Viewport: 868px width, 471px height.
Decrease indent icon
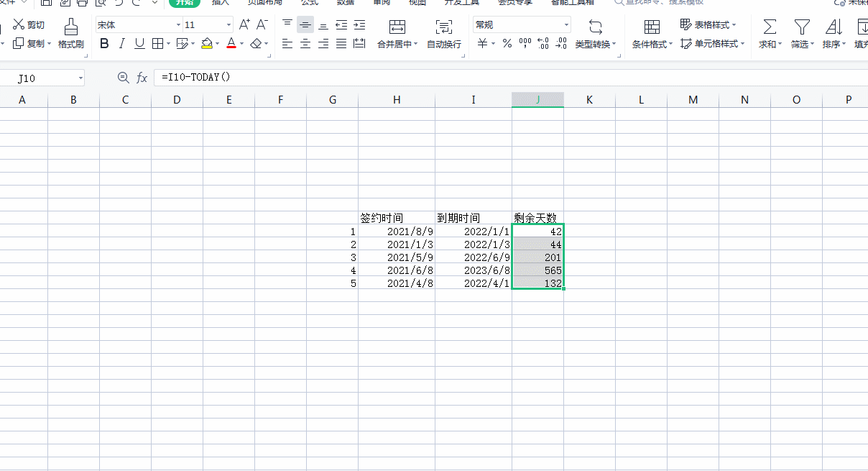(x=341, y=25)
